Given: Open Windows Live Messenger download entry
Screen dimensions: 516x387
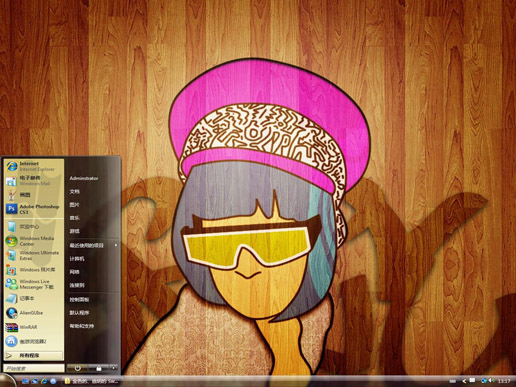Looking at the screenshot, I should pos(33,284).
